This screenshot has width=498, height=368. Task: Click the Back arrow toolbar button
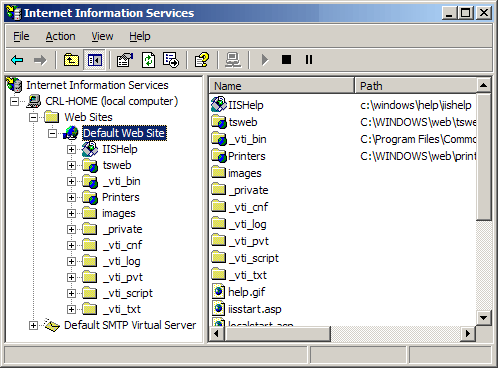pos(17,60)
